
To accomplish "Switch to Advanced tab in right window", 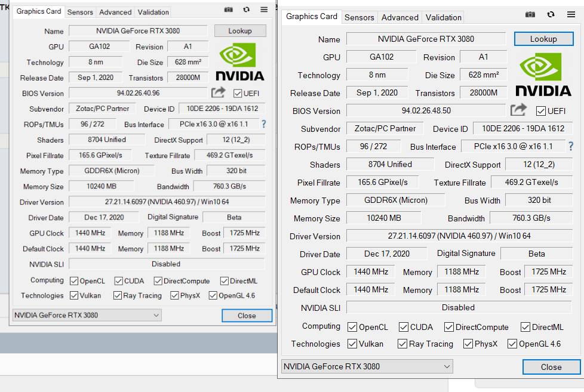I will [x=399, y=17].
